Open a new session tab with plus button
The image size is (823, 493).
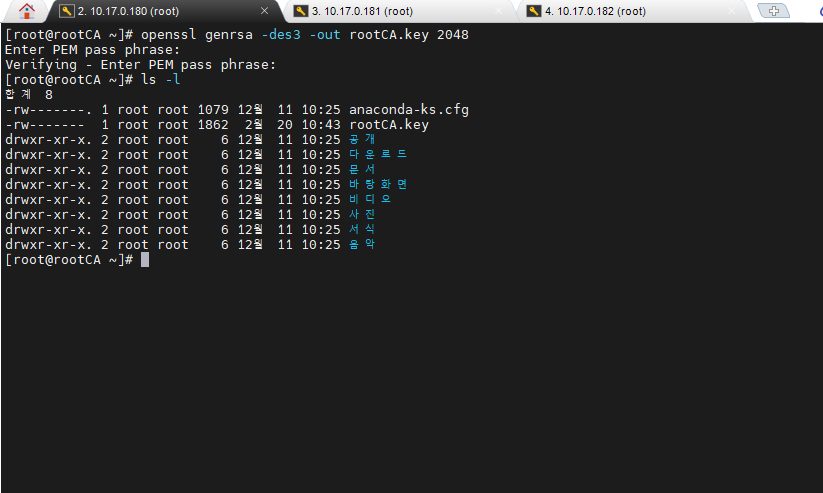click(x=774, y=11)
